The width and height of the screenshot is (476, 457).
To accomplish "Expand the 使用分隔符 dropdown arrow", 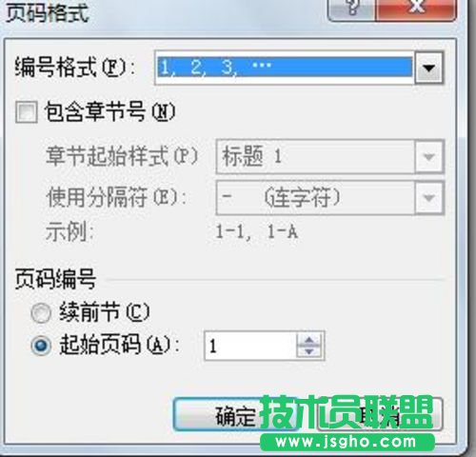I will pos(428,198).
